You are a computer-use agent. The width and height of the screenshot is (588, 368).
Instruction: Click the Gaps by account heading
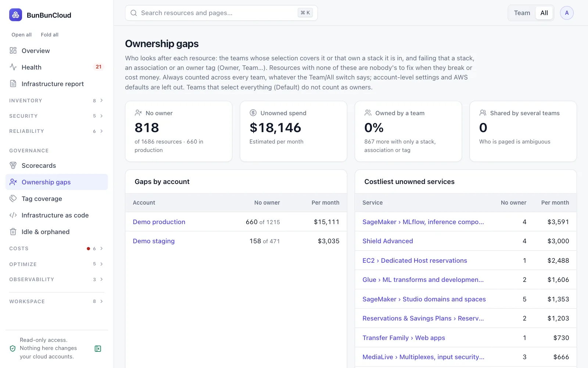162,181
